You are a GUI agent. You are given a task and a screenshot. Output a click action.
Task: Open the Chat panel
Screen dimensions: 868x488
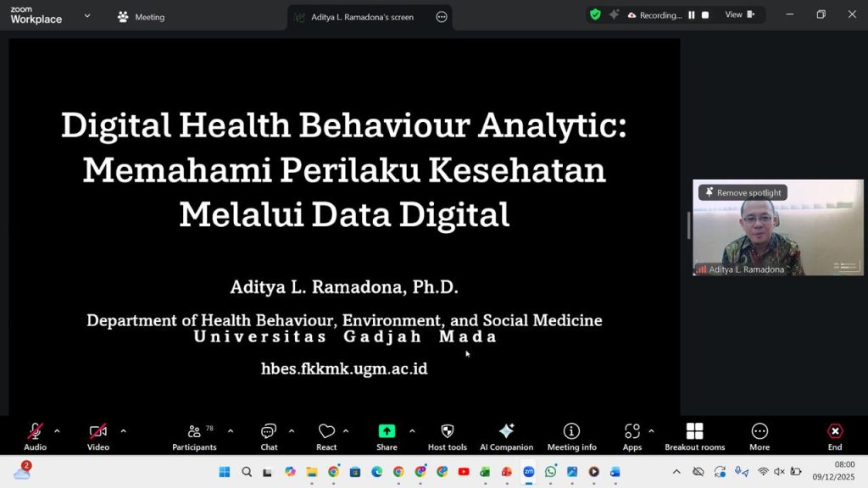(269, 432)
